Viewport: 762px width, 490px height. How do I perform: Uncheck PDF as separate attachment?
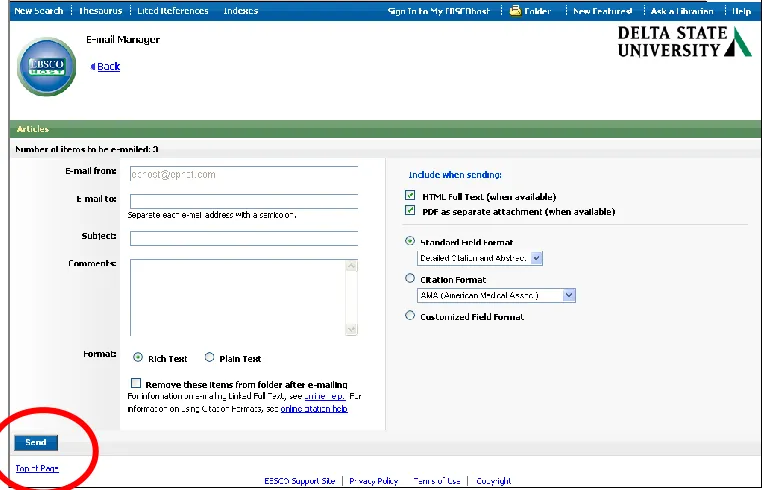tap(410, 210)
